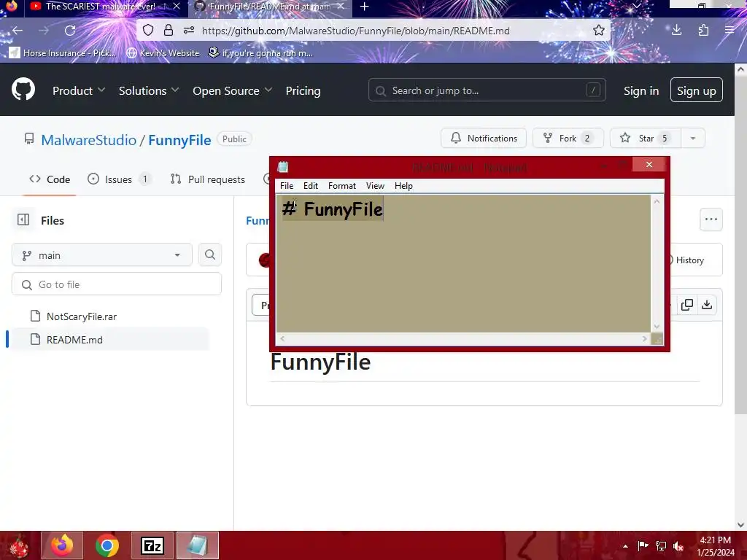Open the main branch selector dropdown
Image resolution: width=747 pixels, height=560 pixels.
click(102, 255)
